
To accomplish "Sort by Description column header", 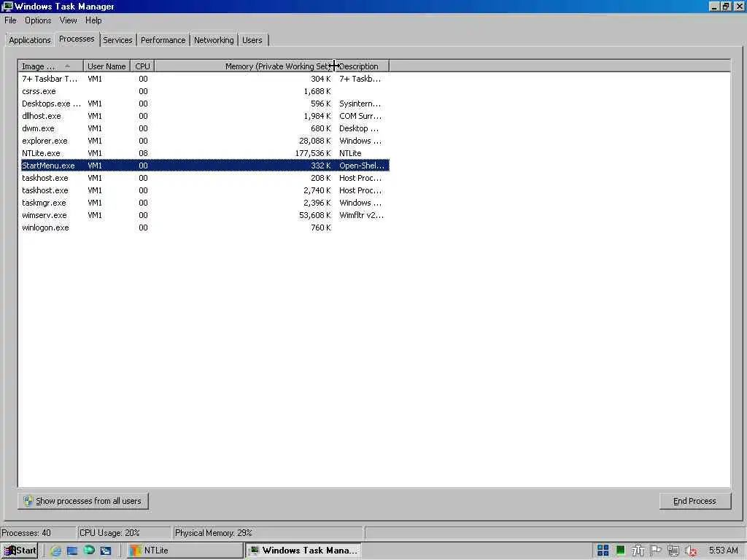I will point(362,66).
